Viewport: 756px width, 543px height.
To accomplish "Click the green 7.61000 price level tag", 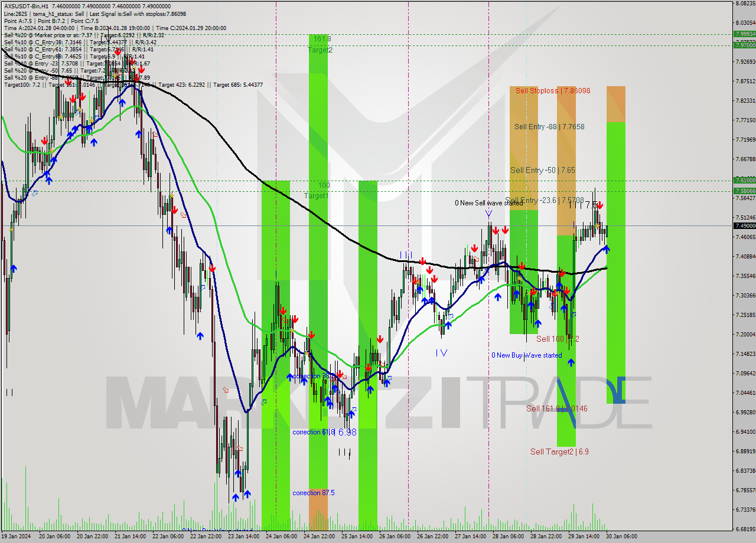I will (744, 180).
